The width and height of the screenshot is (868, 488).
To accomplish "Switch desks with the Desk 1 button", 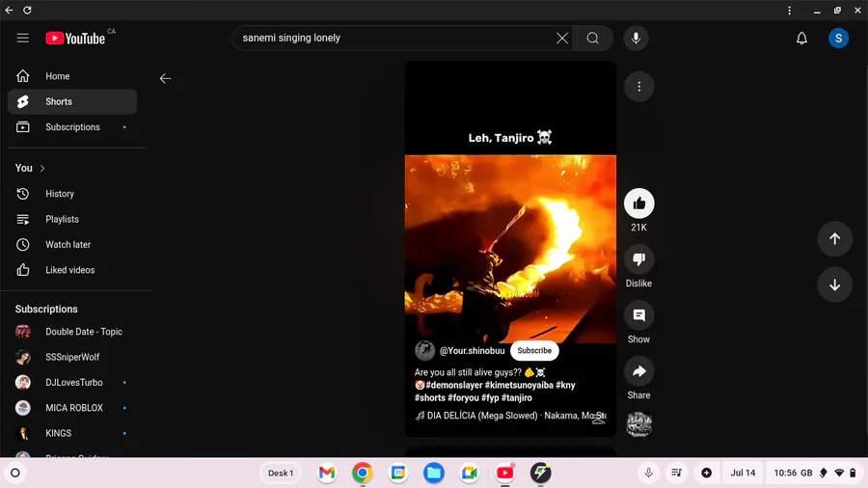I will click(x=280, y=474).
